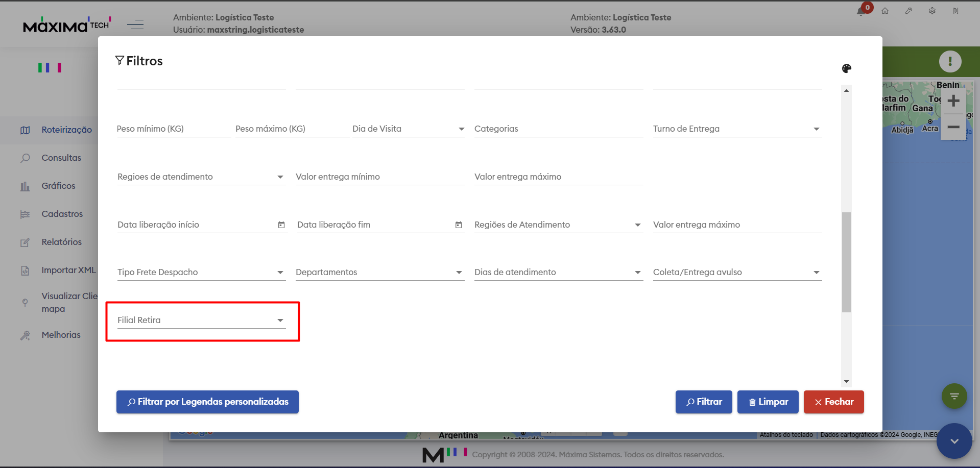
Task: Expand the Dia de Visita dropdown
Action: click(409, 129)
